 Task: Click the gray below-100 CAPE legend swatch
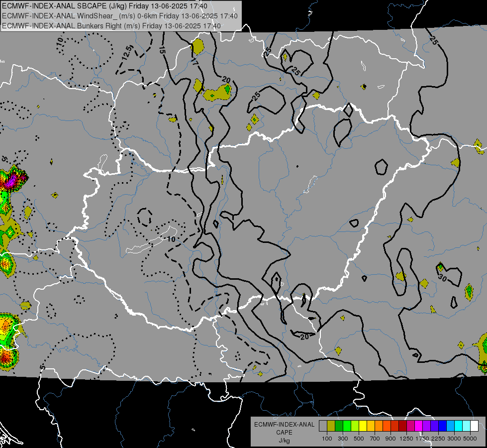(x=323, y=426)
